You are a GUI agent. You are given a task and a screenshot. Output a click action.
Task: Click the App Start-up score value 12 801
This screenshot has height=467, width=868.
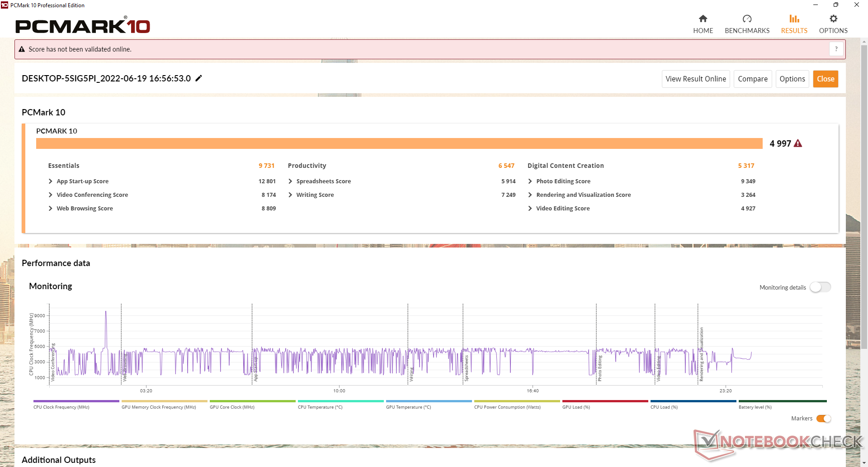pyautogui.click(x=267, y=181)
